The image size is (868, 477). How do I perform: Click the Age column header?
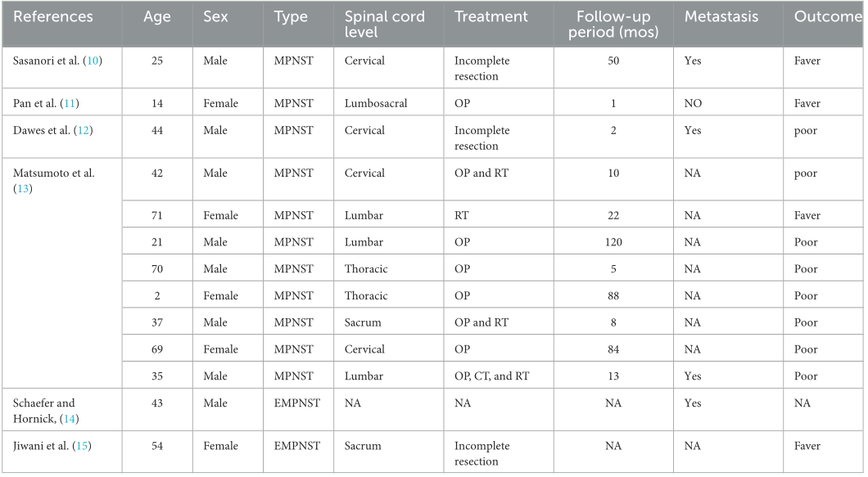157,16
